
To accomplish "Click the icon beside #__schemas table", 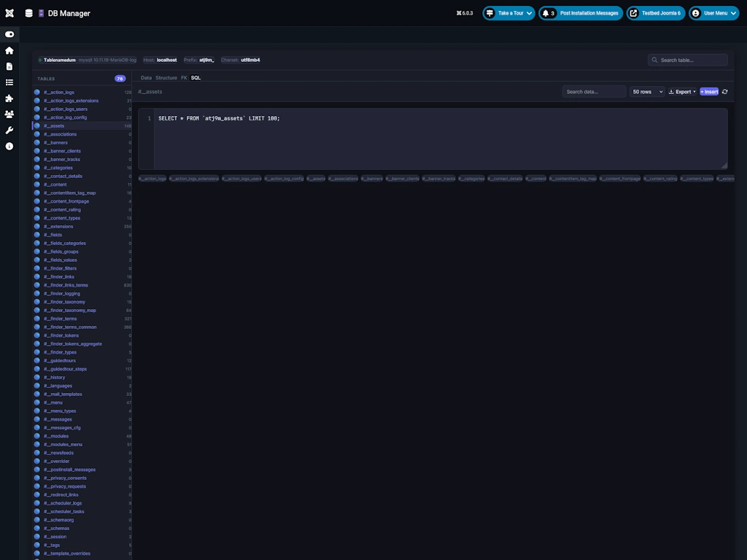I will (x=37, y=528).
